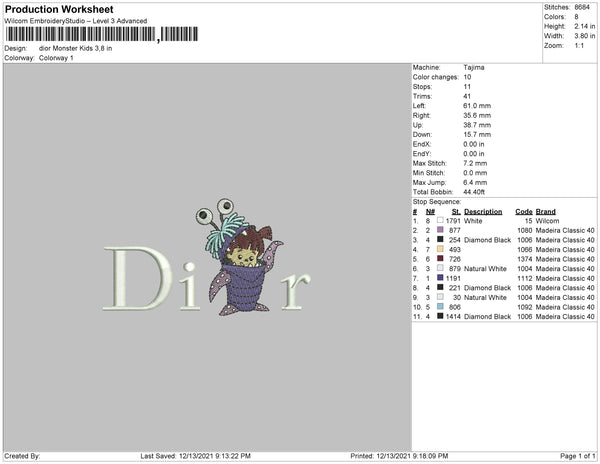Viewport: 600px width, 464px height.
Task: Click the black swatch with 221 stitches
Action: [440, 287]
